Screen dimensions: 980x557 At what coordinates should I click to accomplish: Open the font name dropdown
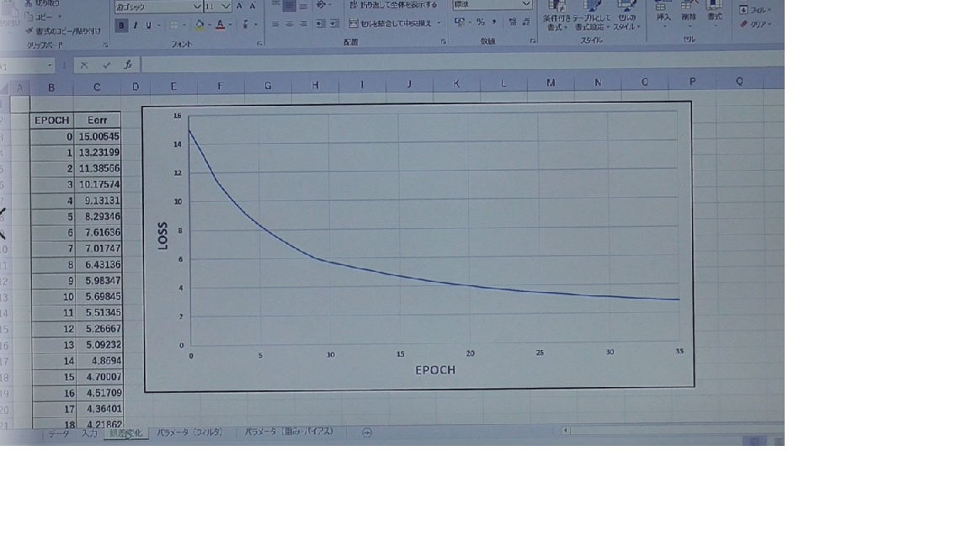coord(197,6)
